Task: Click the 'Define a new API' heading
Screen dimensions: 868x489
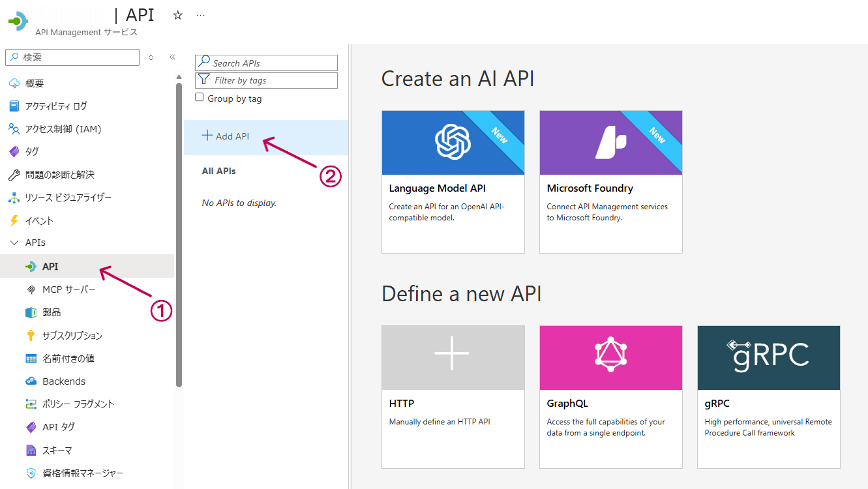Action: (x=462, y=294)
